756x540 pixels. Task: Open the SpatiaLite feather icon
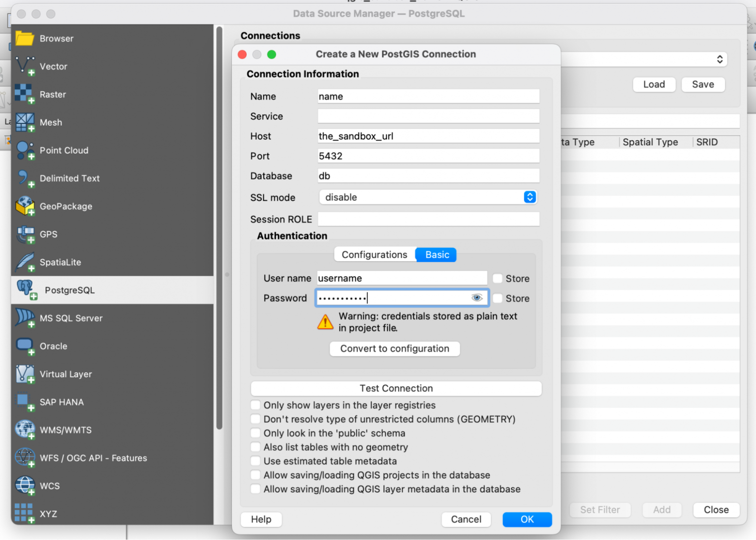click(x=25, y=262)
